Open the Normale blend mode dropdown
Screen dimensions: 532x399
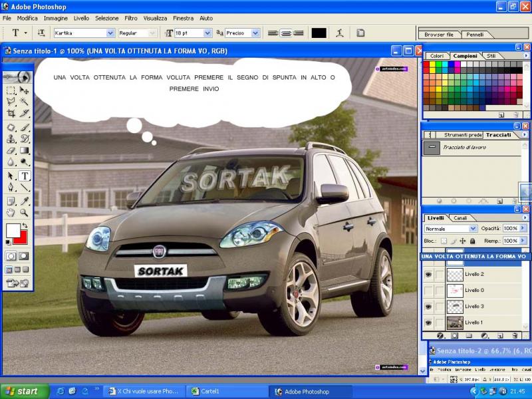point(473,229)
